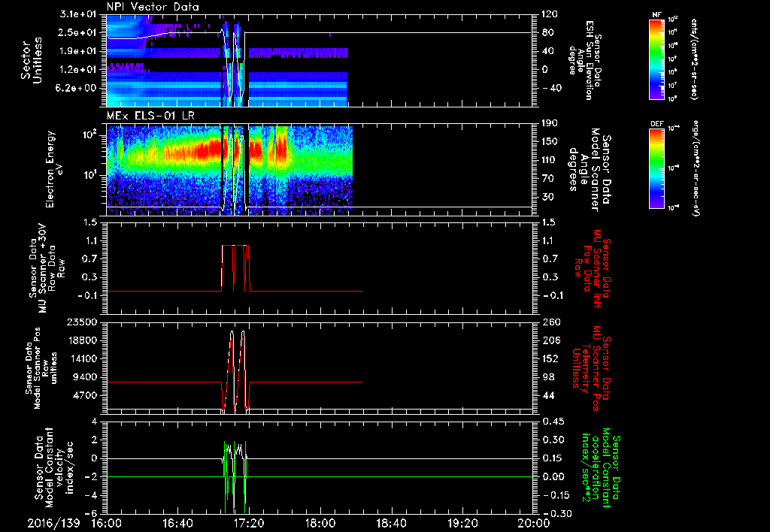770x532 pixels.
Task: Click the NPI sector spectrogram plot
Action: (319, 60)
